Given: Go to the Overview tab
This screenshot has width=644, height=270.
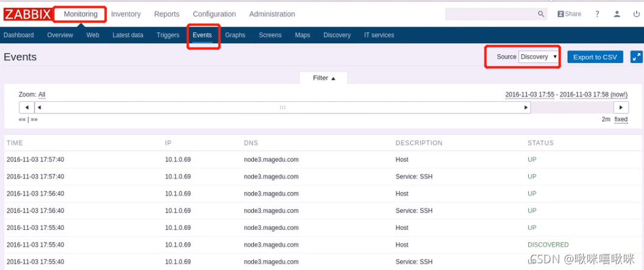Looking at the screenshot, I should 60,35.
